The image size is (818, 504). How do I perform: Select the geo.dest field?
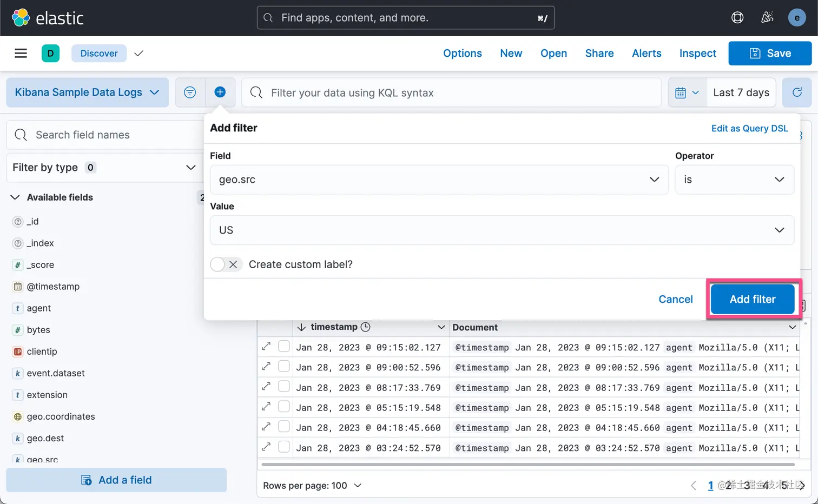45,438
